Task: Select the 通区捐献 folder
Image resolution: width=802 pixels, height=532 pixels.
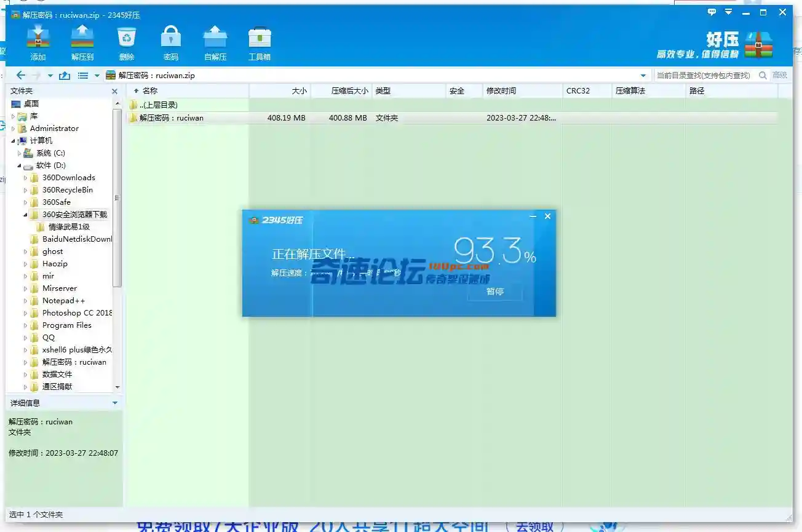Action: click(x=57, y=386)
